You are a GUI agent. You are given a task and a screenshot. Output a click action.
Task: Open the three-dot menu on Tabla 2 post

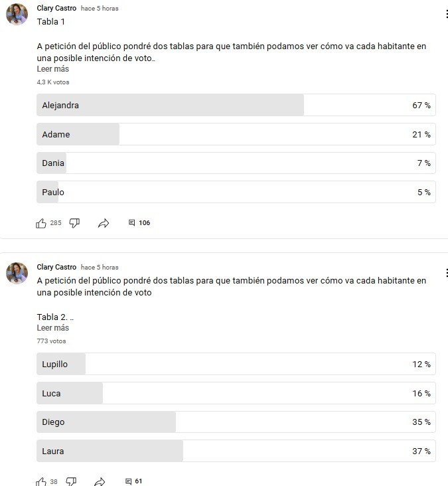(x=446, y=273)
